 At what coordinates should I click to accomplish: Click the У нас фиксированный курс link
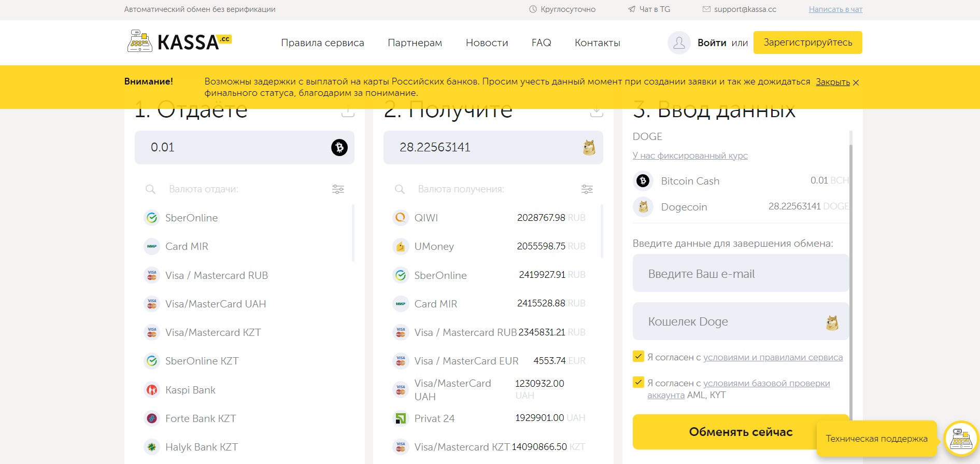tap(690, 156)
